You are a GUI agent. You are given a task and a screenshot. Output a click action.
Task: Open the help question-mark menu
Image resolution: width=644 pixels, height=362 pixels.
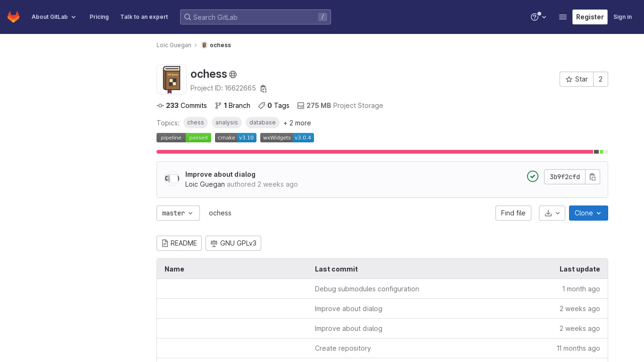(x=538, y=17)
